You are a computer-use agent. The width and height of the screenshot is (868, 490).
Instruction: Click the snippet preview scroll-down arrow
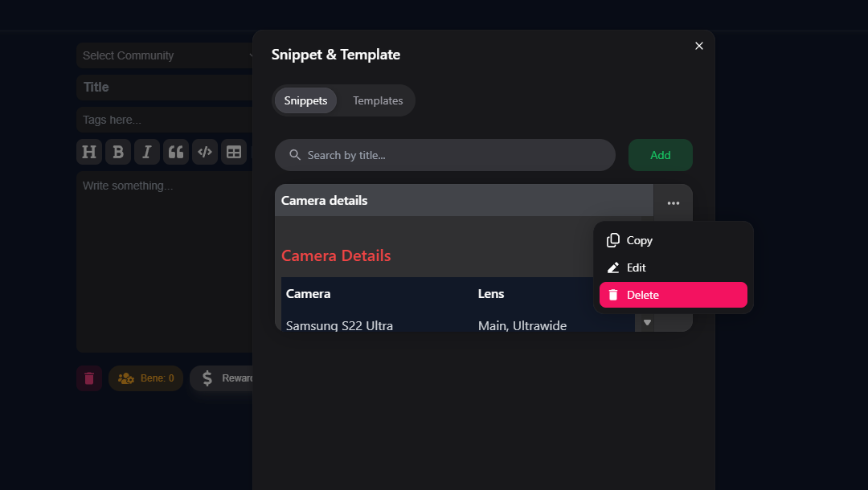click(646, 323)
